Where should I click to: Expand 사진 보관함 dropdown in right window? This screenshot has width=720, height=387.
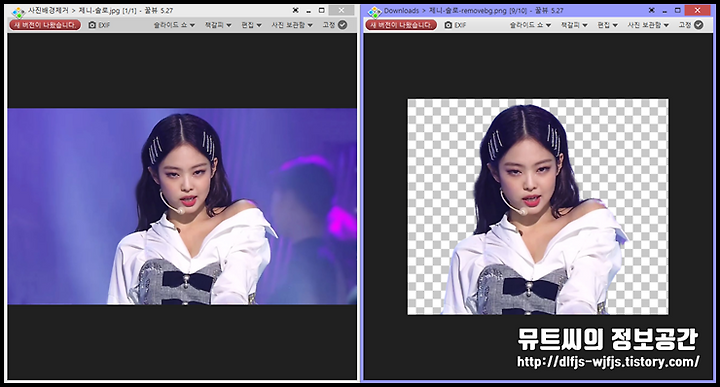pyautogui.click(x=647, y=25)
